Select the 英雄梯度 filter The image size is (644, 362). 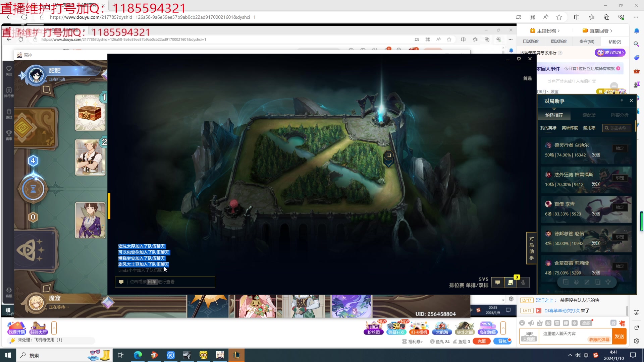pyautogui.click(x=570, y=128)
